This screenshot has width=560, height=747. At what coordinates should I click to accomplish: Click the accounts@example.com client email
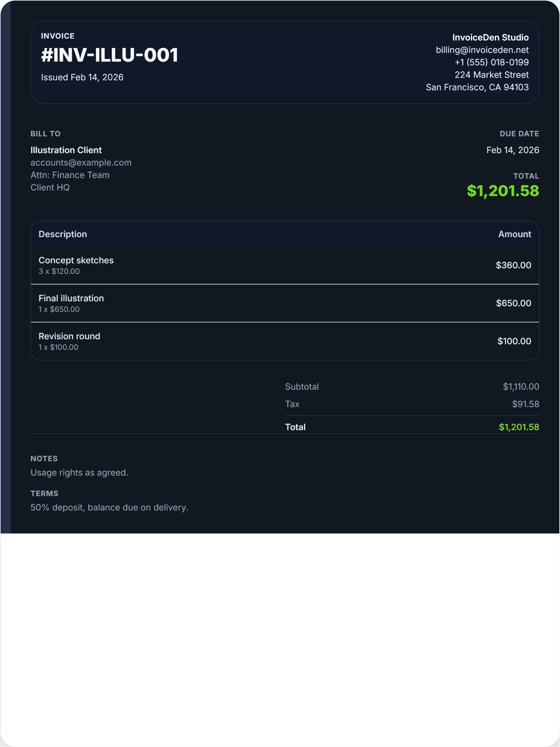click(81, 162)
